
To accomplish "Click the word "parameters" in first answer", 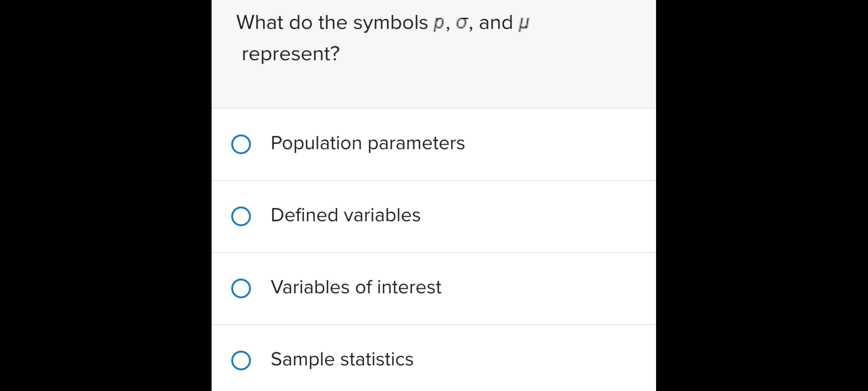I will [x=416, y=143].
